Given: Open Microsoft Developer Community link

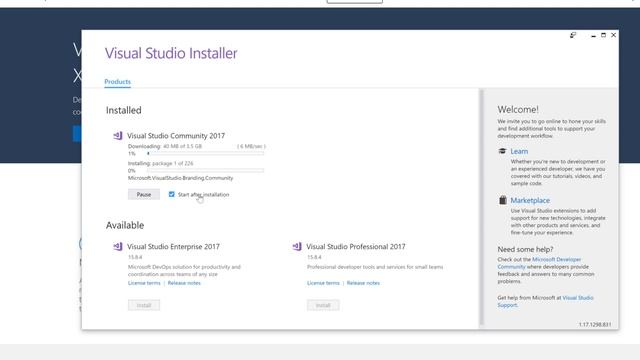Looking at the screenshot, I should tap(539, 263).
